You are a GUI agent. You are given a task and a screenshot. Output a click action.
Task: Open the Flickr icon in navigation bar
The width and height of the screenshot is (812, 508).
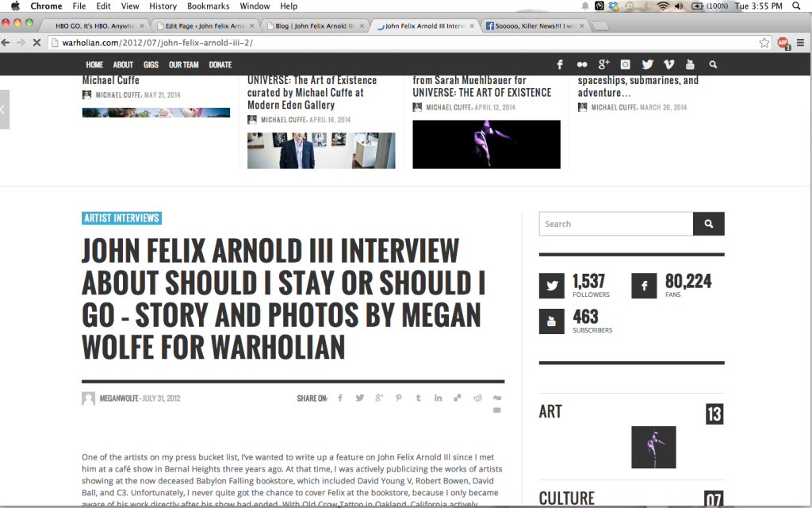click(582, 65)
